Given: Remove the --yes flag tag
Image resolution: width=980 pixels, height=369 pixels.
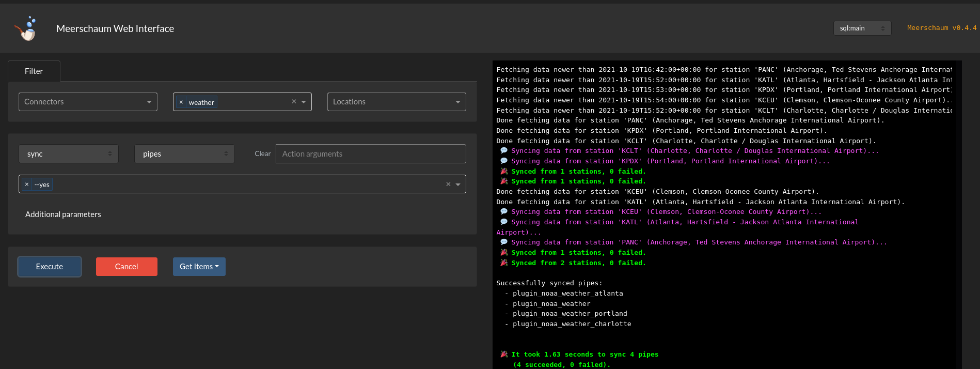Looking at the screenshot, I should click(27, 185).
